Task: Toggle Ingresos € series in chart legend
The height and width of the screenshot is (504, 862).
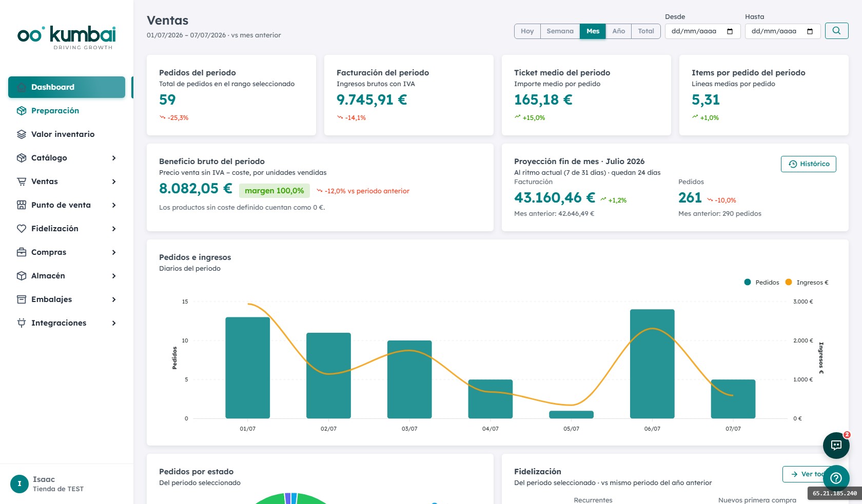Action: tap(807, 283)
